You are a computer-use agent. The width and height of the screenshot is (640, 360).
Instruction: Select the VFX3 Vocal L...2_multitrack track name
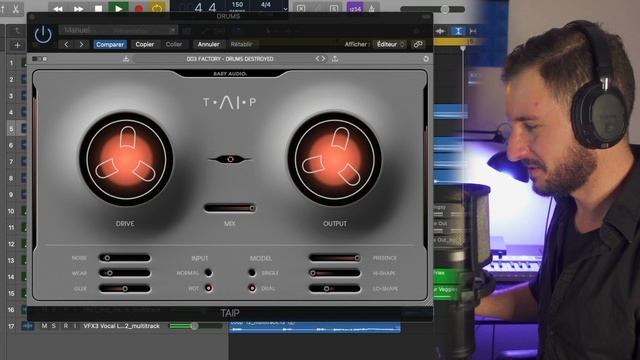(122, 326)
